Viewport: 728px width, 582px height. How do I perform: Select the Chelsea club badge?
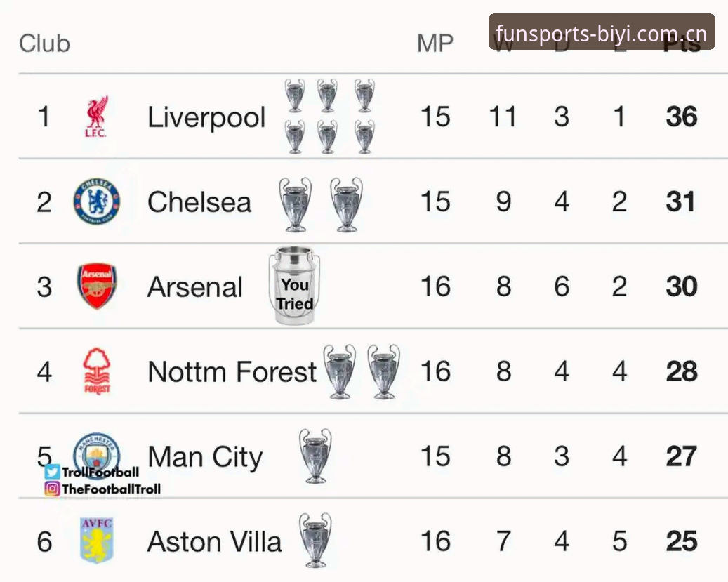pos(97,201)
